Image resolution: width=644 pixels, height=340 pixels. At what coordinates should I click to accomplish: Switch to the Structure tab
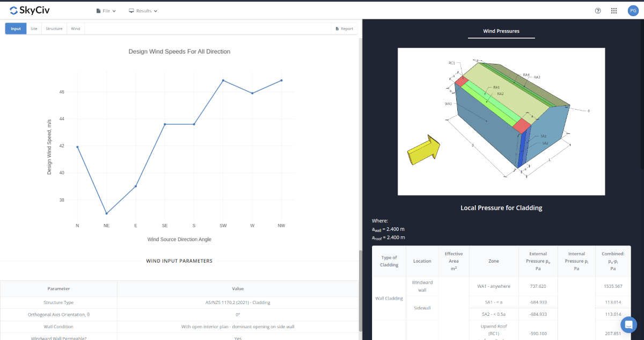(54, 28)
